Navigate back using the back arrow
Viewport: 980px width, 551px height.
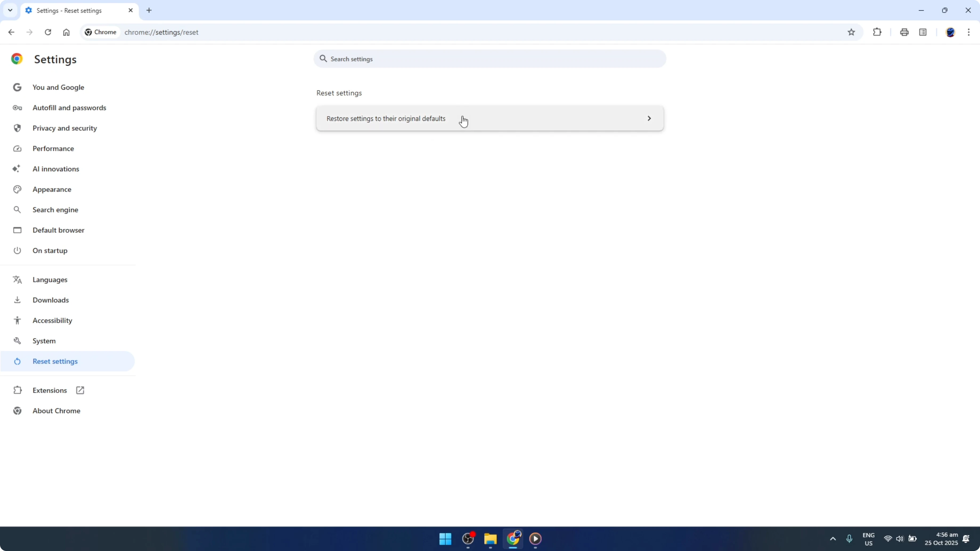click(11, 32)
